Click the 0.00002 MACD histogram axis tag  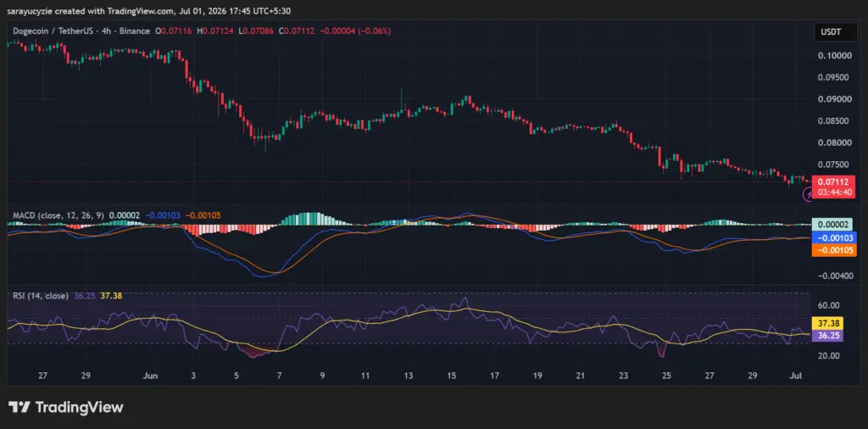[832, 225]
